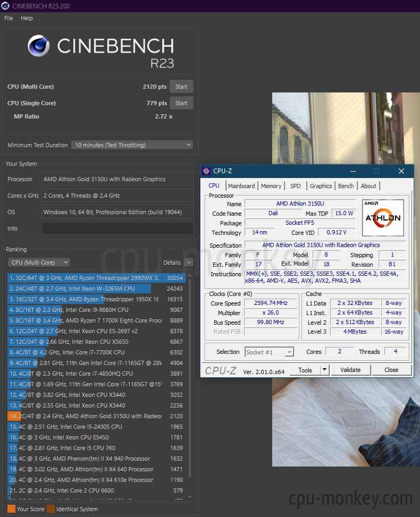Select ranking row Xeon E5-2697 v2
This screenshot has height=517, width=420.
[x=96, y=331]
